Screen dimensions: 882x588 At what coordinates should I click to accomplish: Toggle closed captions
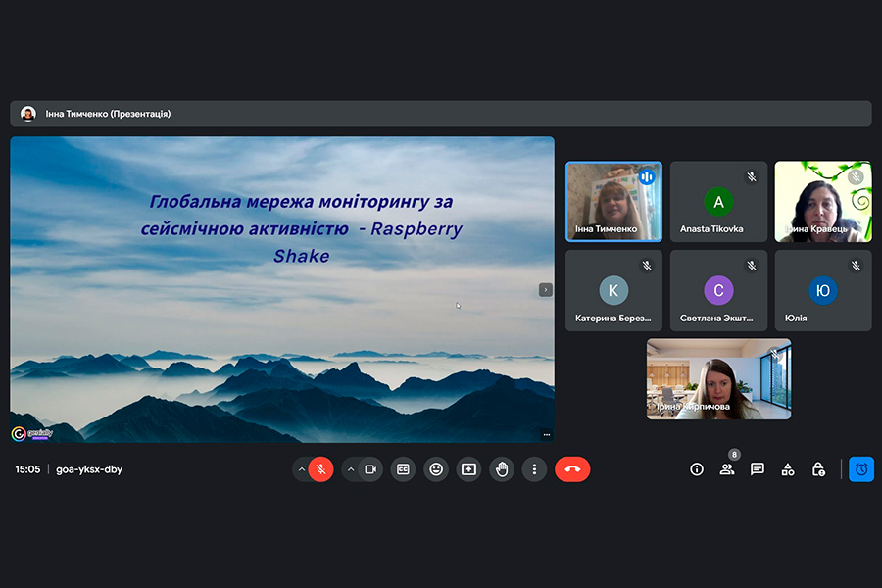click(403, 469)
